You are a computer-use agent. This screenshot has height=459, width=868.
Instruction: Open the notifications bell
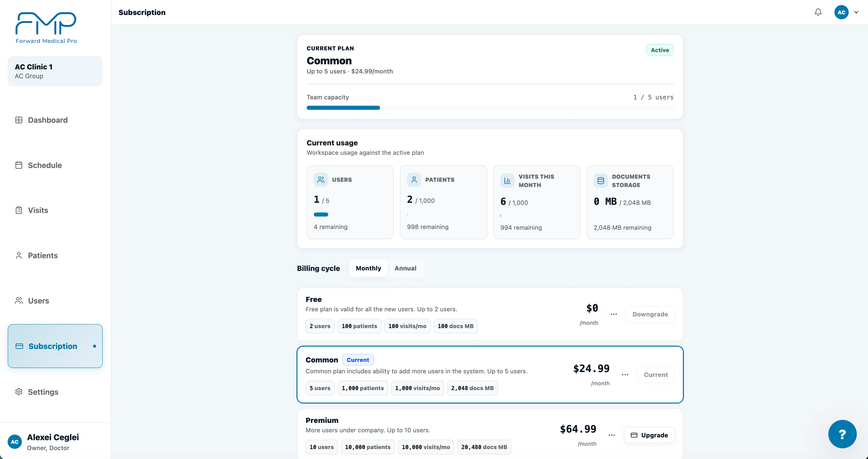818,12
